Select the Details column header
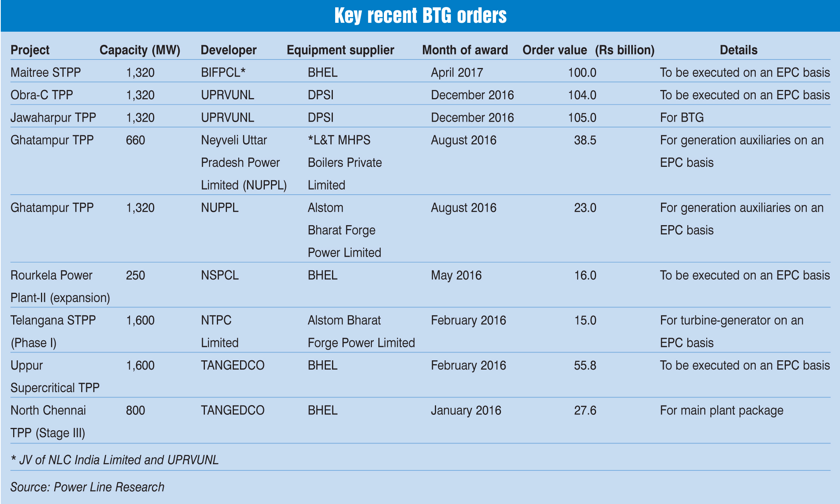Viewport: 840px width, 504px height. point(738,50)
